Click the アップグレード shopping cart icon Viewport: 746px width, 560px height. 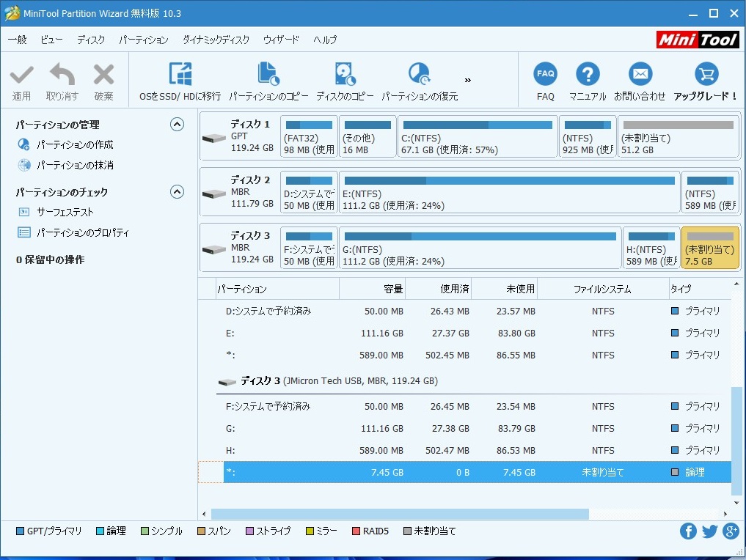705,74
